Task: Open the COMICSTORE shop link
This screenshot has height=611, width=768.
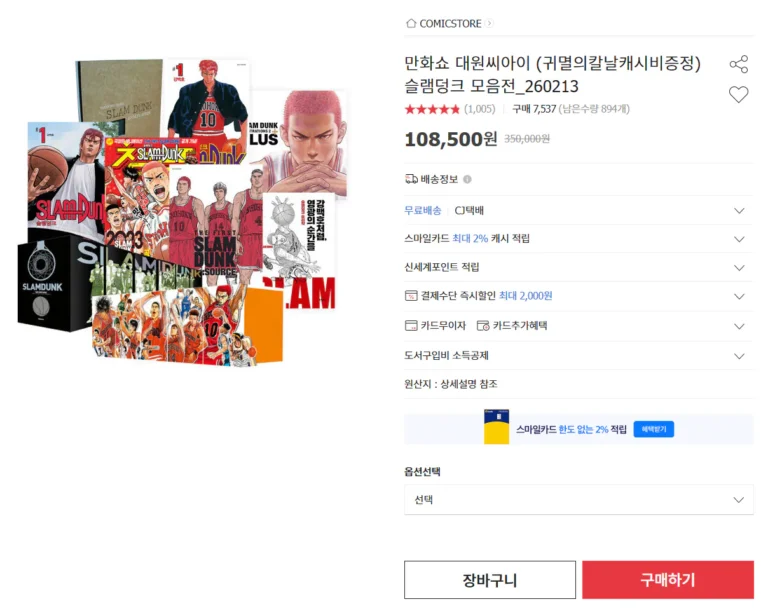Action: pos(450,24)
